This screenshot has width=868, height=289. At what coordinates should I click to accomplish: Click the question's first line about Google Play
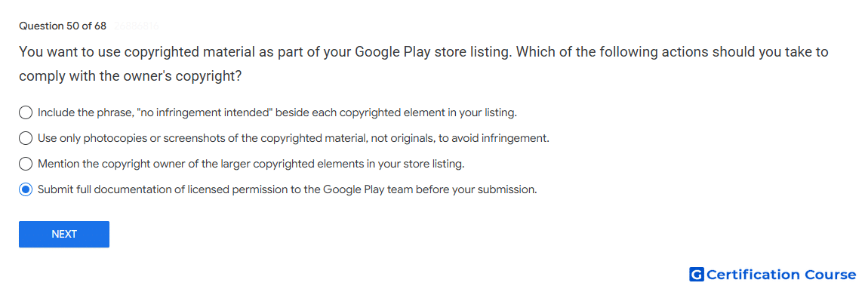[423, 52]
